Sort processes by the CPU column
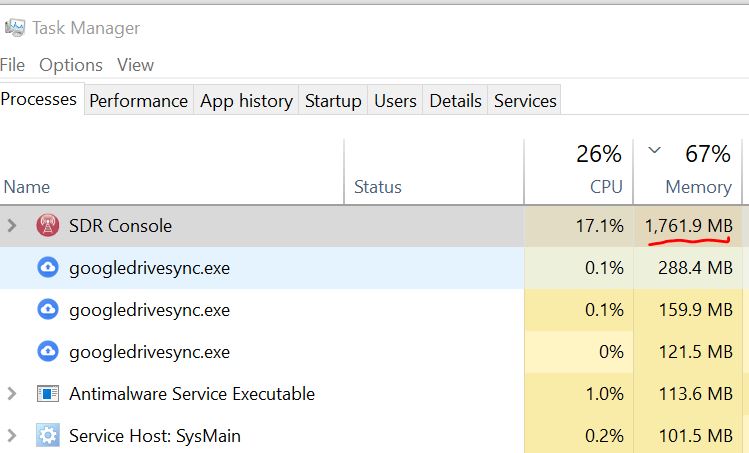Viewport: 749px width, 453px height. 605,187
